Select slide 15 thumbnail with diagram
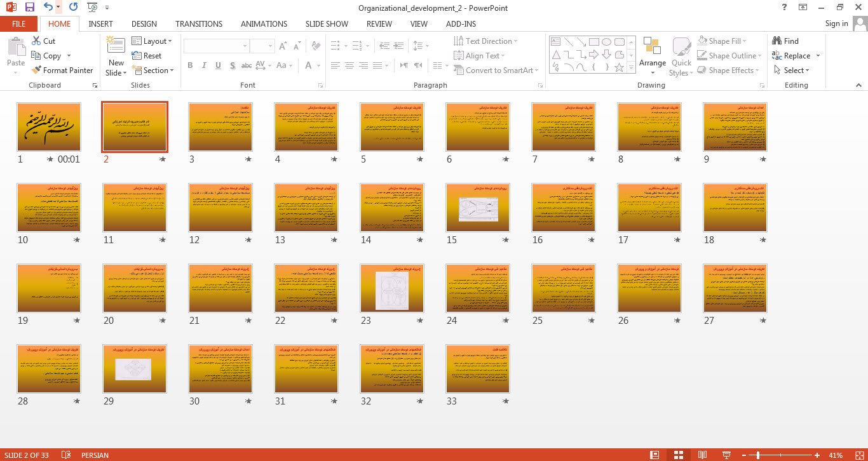Image resolution: width=868 pixels, height=461 pixels. pyautogui.click(x=478, y=207)
